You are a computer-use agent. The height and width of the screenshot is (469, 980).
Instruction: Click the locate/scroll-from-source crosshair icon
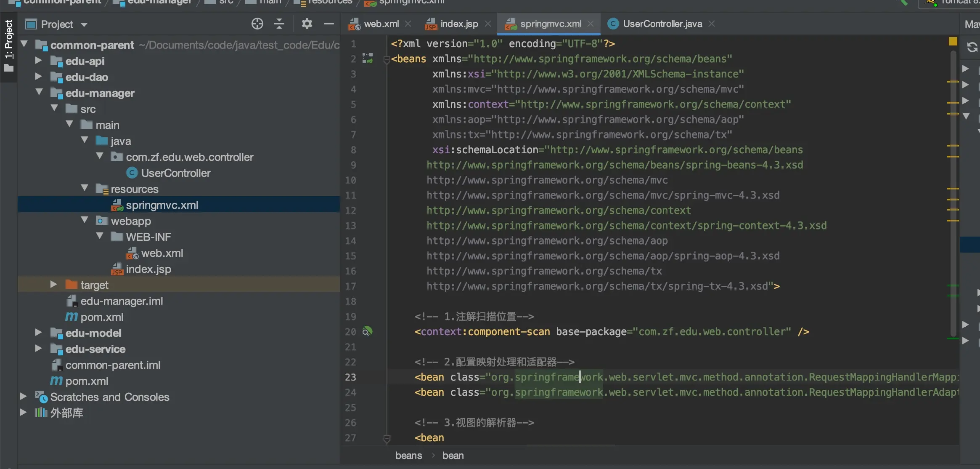257,24
